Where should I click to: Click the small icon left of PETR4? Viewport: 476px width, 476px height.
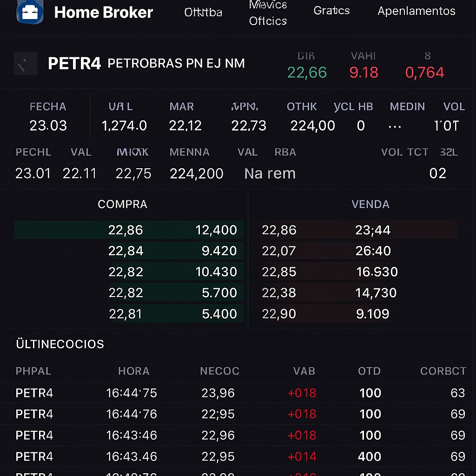[26, 64]
